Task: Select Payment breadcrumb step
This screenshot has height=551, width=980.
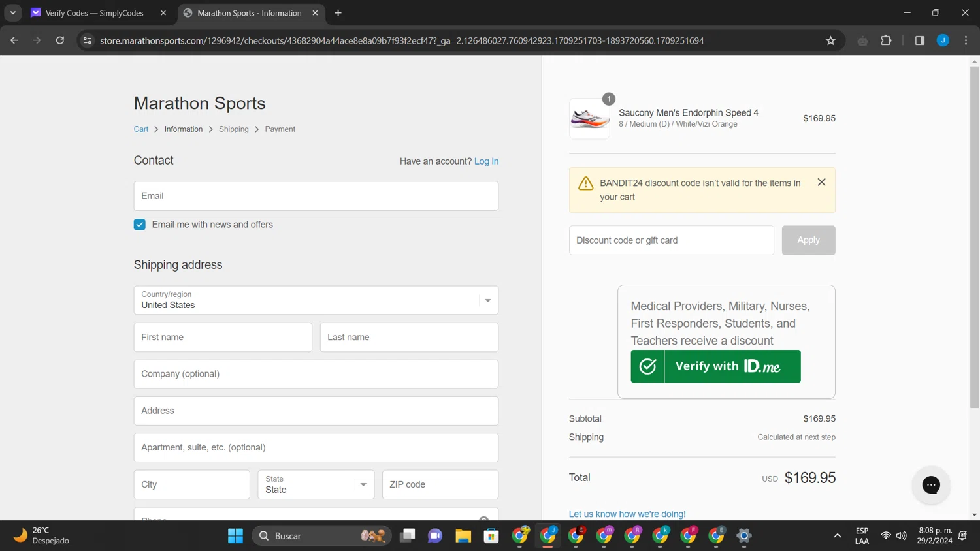Action: click(x=280, y=129)
